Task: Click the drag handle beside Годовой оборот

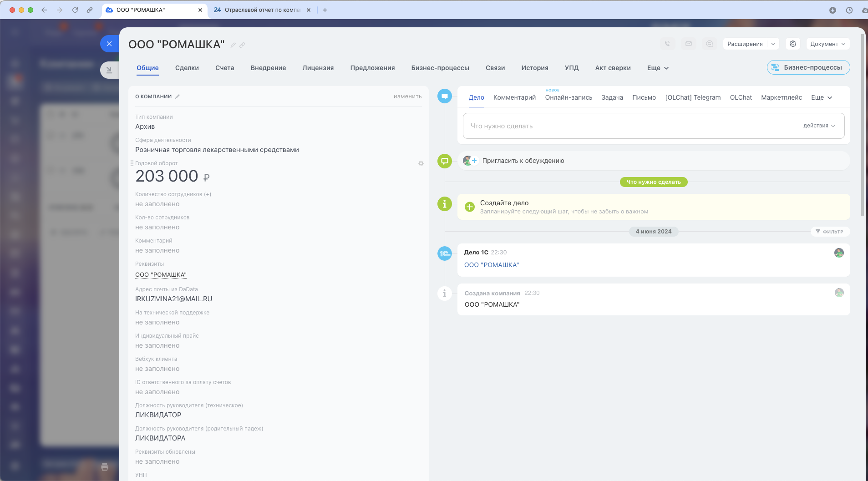Action: tap(132, 163)
